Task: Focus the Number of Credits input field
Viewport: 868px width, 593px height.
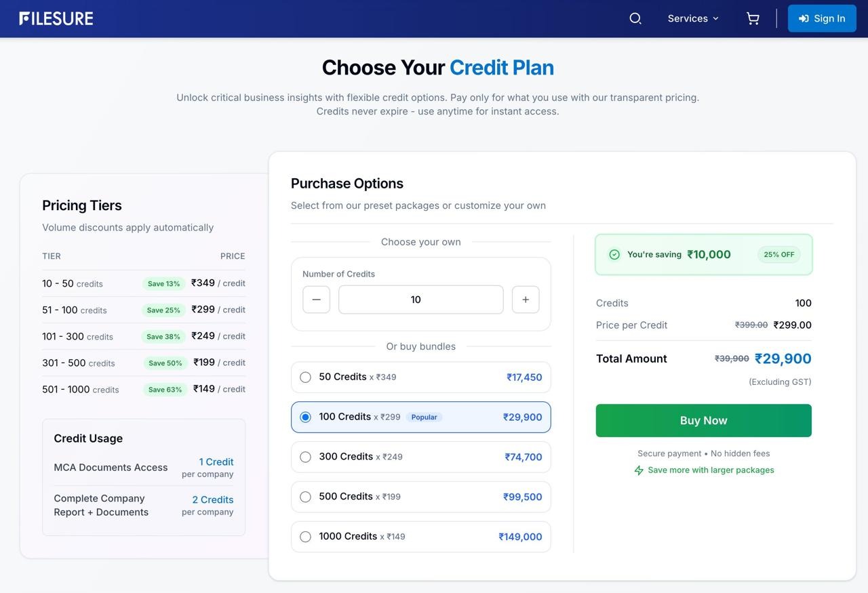Action: pyautogui.click(x=420, y=300)
